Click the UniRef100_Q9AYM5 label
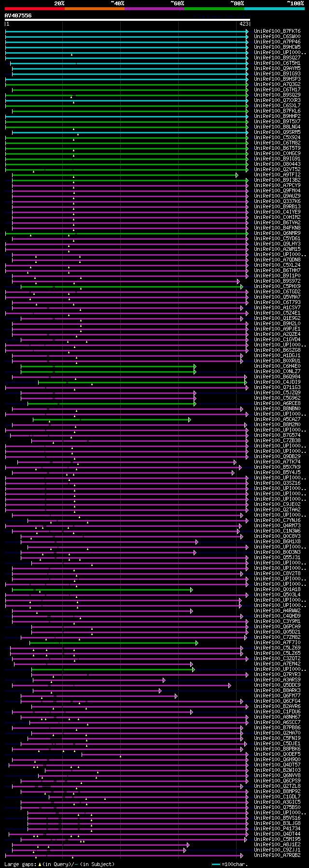 277,68
